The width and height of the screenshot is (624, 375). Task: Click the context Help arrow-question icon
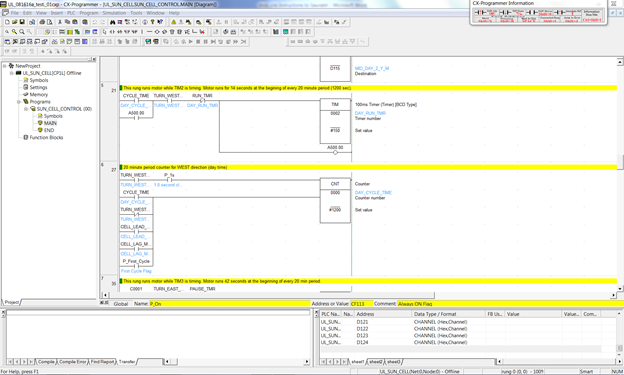(x=160, y=22)
